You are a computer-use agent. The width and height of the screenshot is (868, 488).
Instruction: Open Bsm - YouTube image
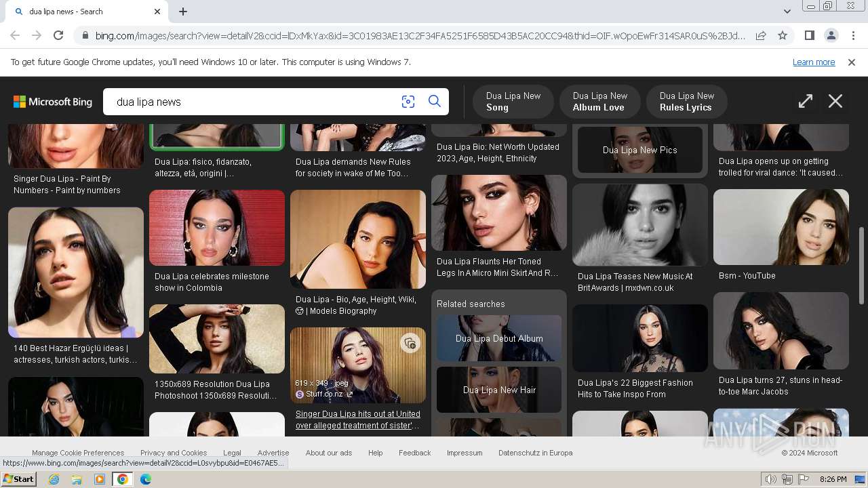tap(781, 227)
